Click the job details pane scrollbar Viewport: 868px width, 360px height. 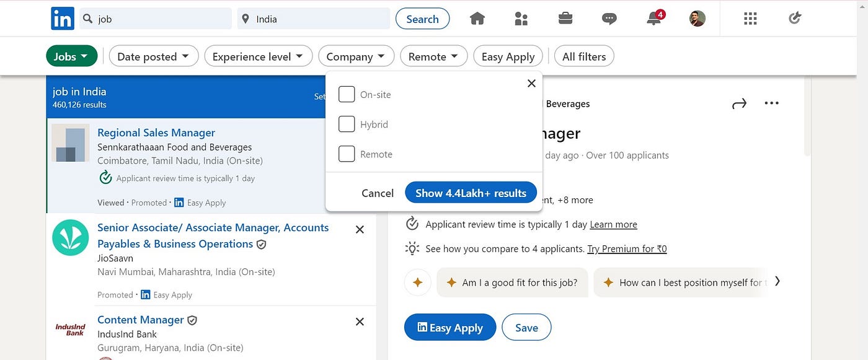[807, 117]
